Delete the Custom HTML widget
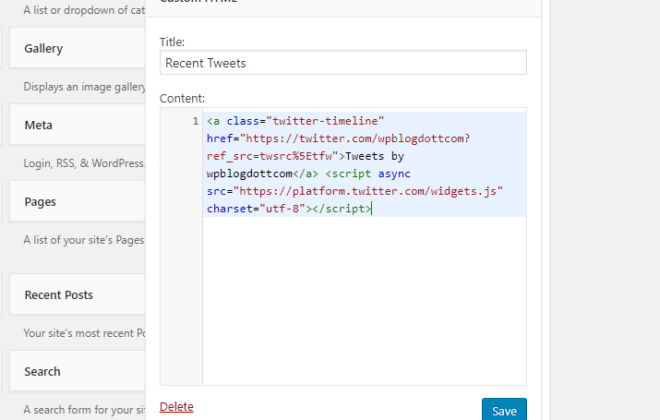Viewport: 660px width, 420px height. 176,407
